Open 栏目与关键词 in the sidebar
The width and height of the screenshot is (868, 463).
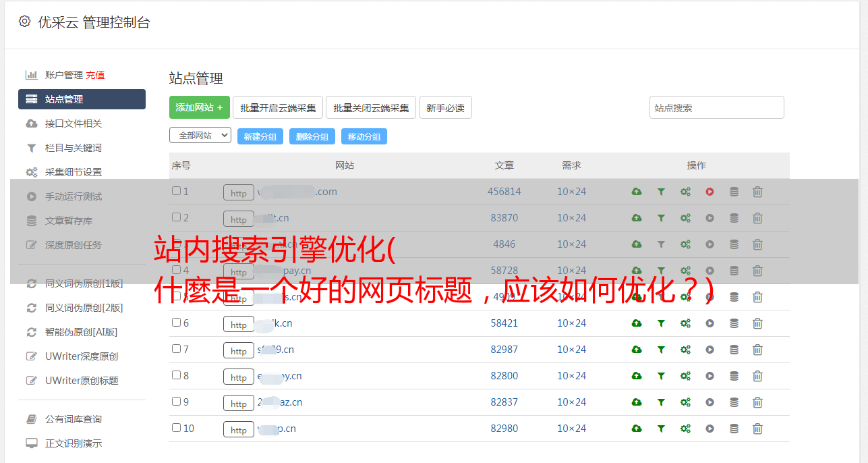click(74, 148)
